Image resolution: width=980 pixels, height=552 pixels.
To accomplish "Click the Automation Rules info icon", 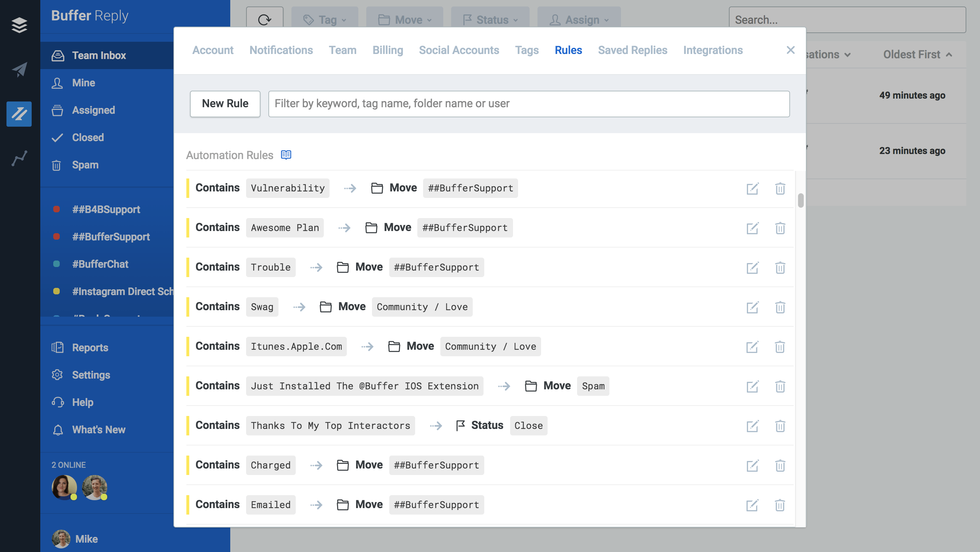I will 286,155.
